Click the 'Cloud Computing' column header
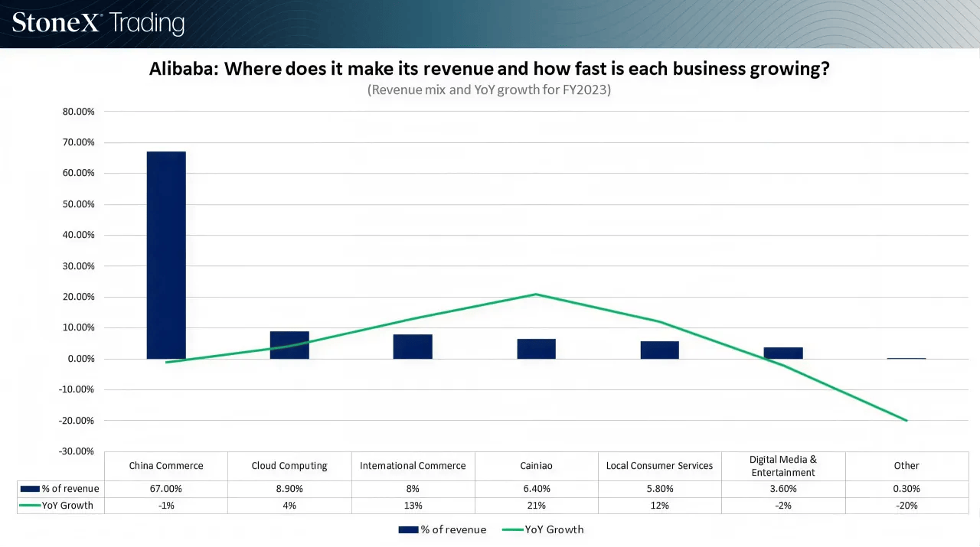 289,466
